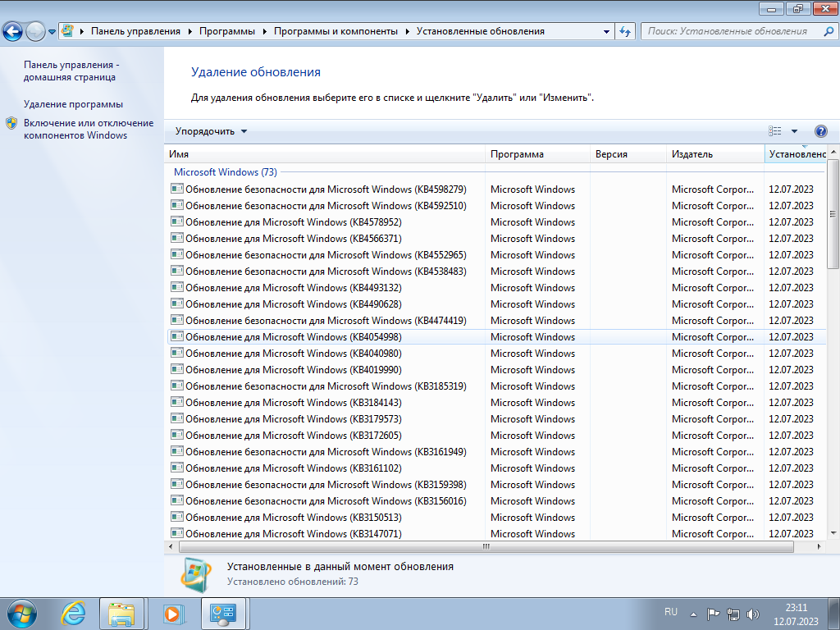Sort by the Версия column header
The height and width of the screenshot is (630, 840).
click(628, 153)
